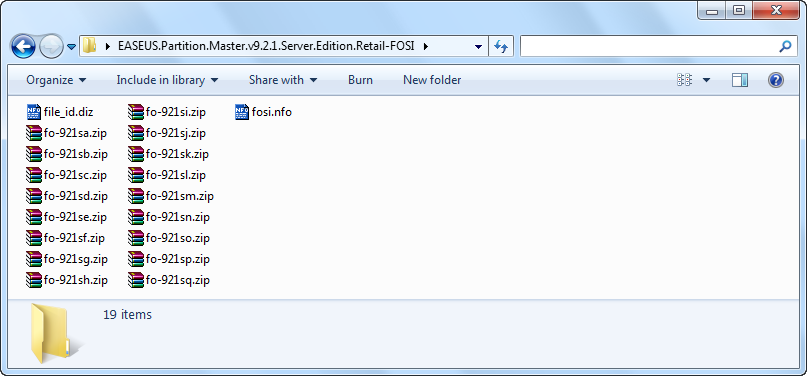Select the fo-921sc.zip archive icon
Image resolution: width=807 pixels, height=376 pixels.
33,175
